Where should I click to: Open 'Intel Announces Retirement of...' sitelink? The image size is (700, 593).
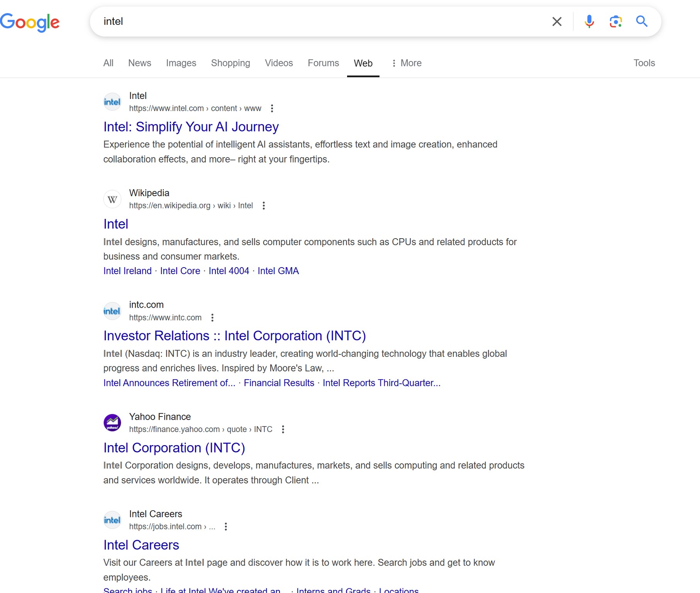(x=169, y=383)
